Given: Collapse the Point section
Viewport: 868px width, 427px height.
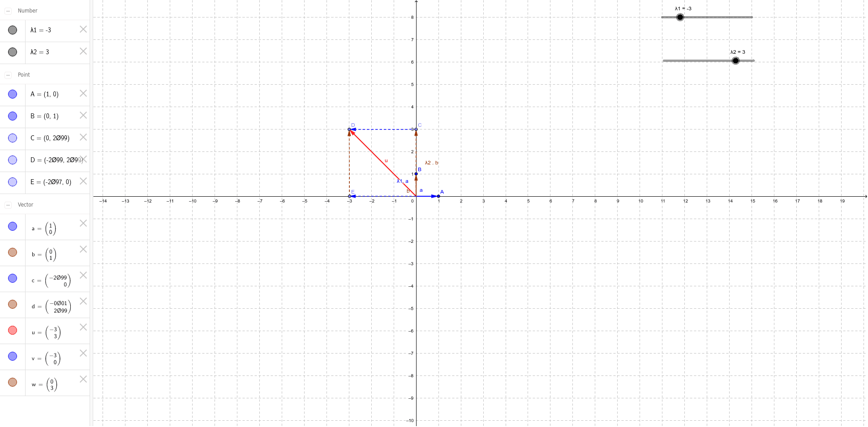Looking at the screenshot, I should 8,75.
